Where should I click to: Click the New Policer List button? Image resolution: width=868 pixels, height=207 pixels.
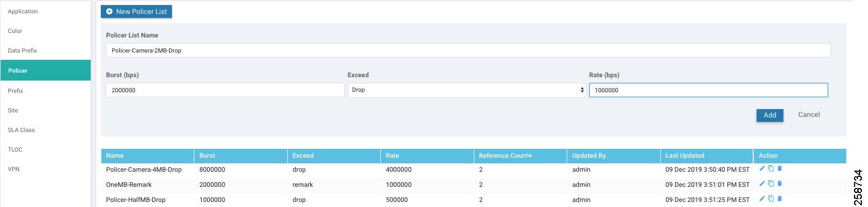136,11
